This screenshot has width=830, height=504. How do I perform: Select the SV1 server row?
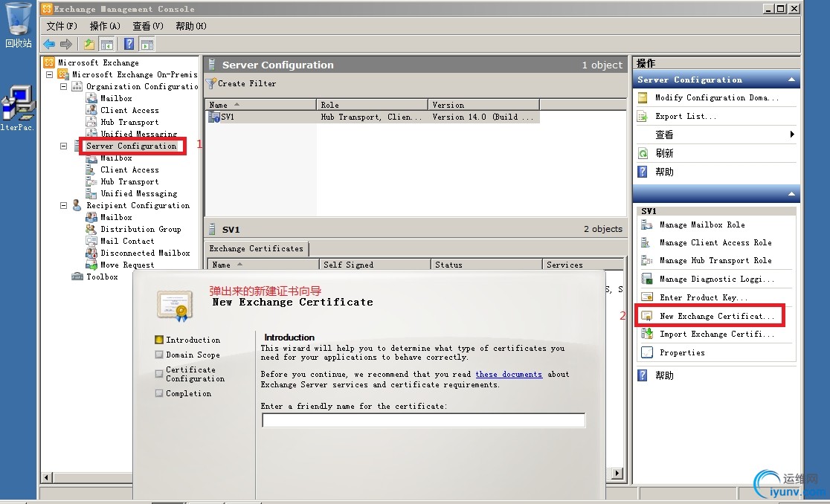[372, 117]
